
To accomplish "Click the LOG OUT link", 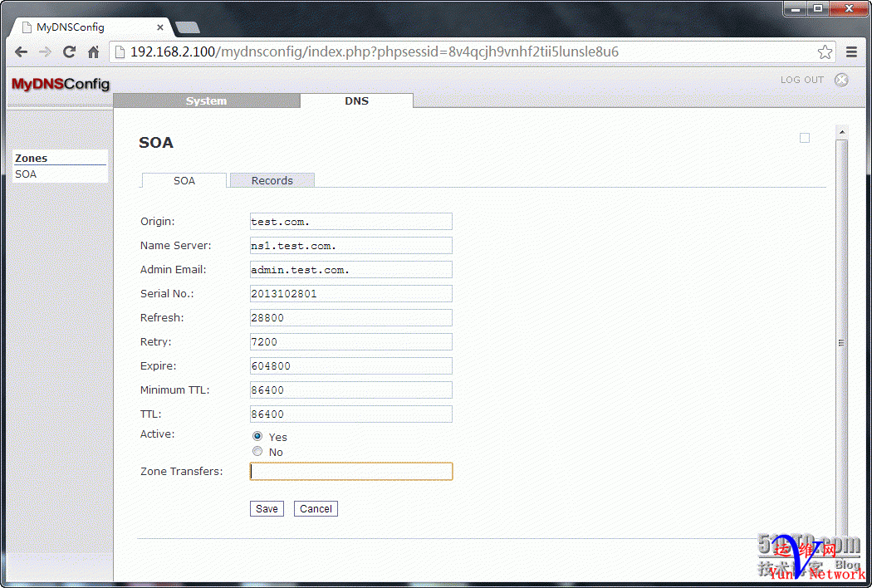I will coord(802,80).
